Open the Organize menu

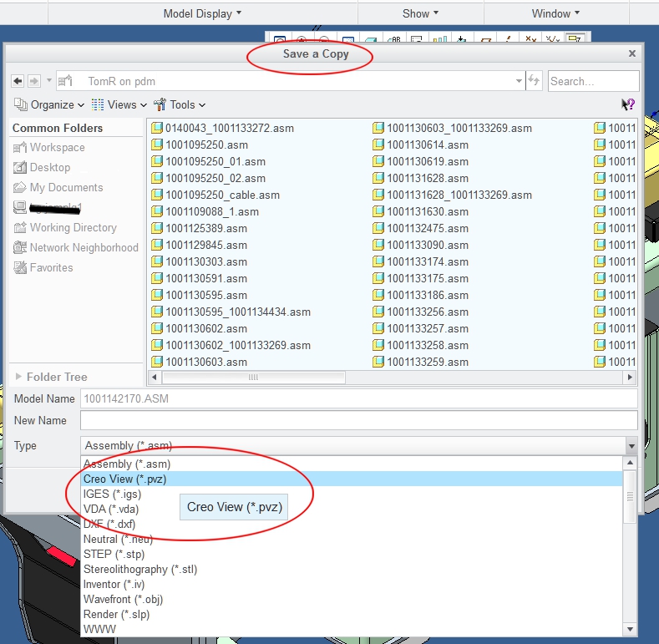49,104
